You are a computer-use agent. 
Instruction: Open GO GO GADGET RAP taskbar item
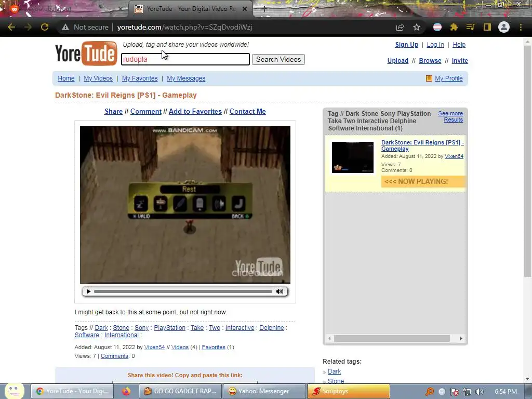180,391
